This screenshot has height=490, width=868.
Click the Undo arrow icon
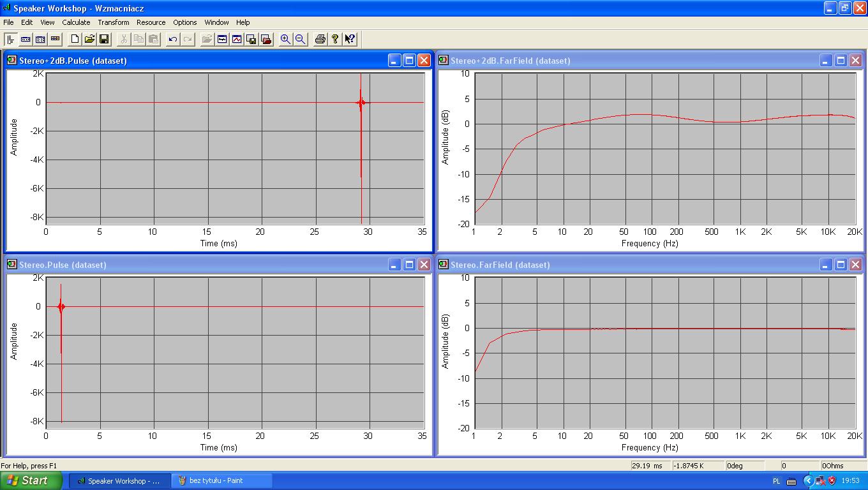click(x=173, y=39)
